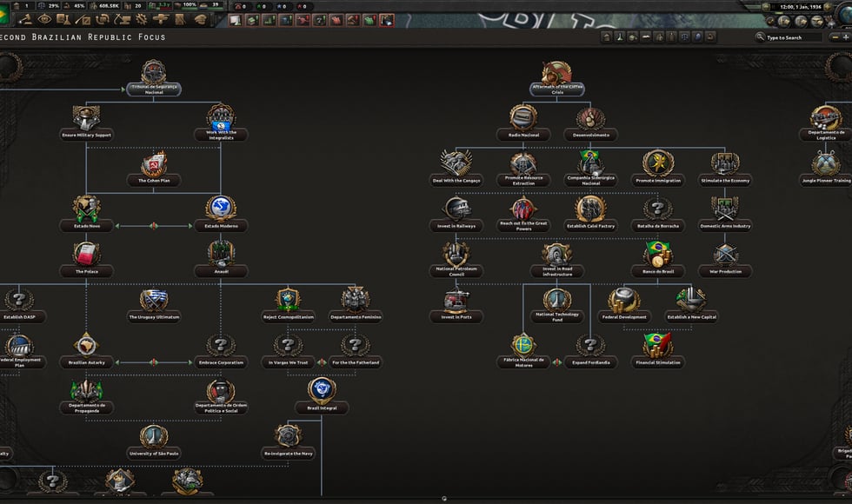The image size is (852, 504).
Task: Select Departamento de Propaganda focus
Action: (x=86, y=395)
